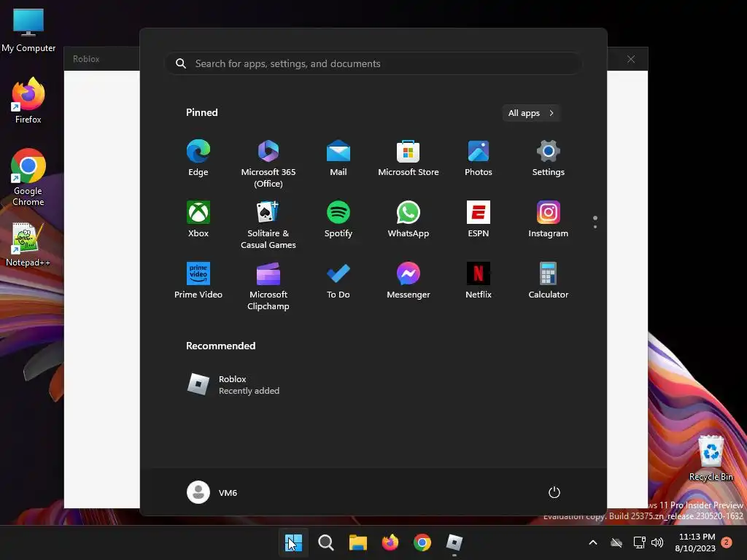Select the Recycle Bin desktop icon

pos(711,458)
